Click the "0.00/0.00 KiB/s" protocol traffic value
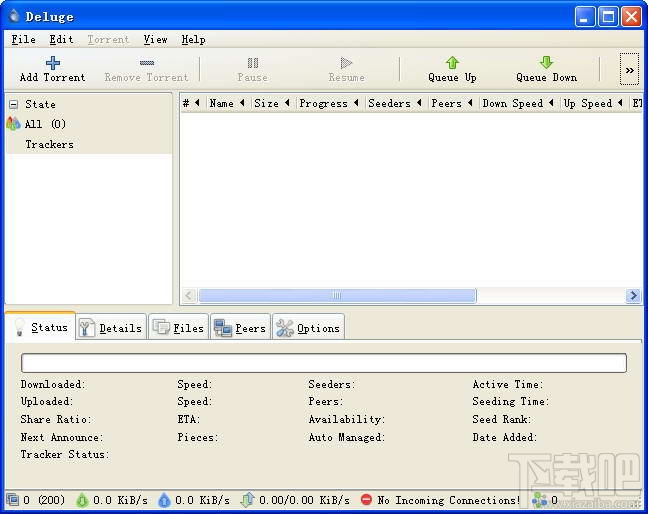The height and width of the screenshot is (514, 648). 304,500
